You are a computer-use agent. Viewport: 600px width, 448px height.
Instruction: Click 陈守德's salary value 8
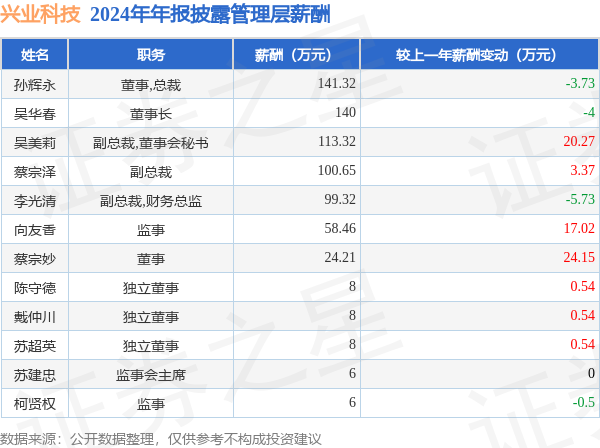[x=352, y=286]
